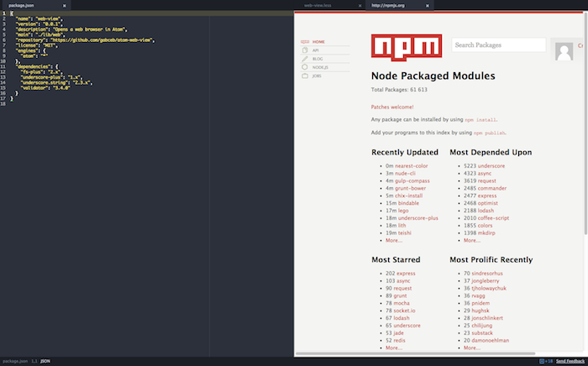Click the API document icon
The image size is (588, 366).
305,50
